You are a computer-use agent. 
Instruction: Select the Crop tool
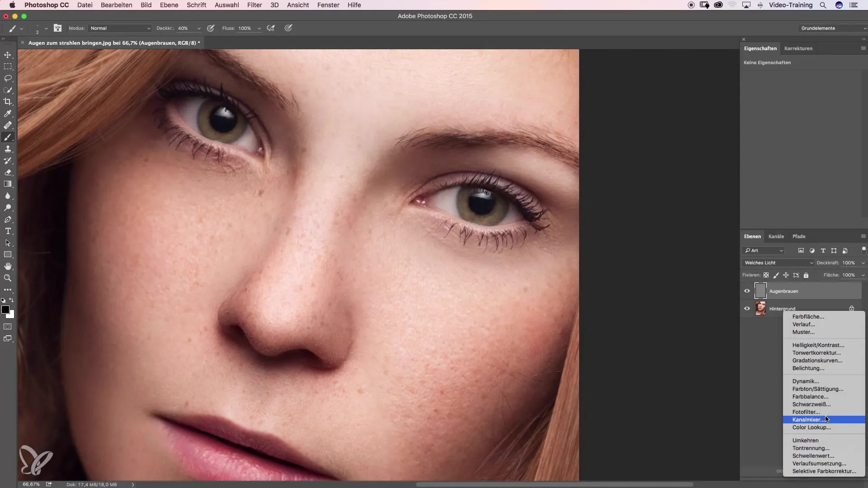(x=8, y=102)
